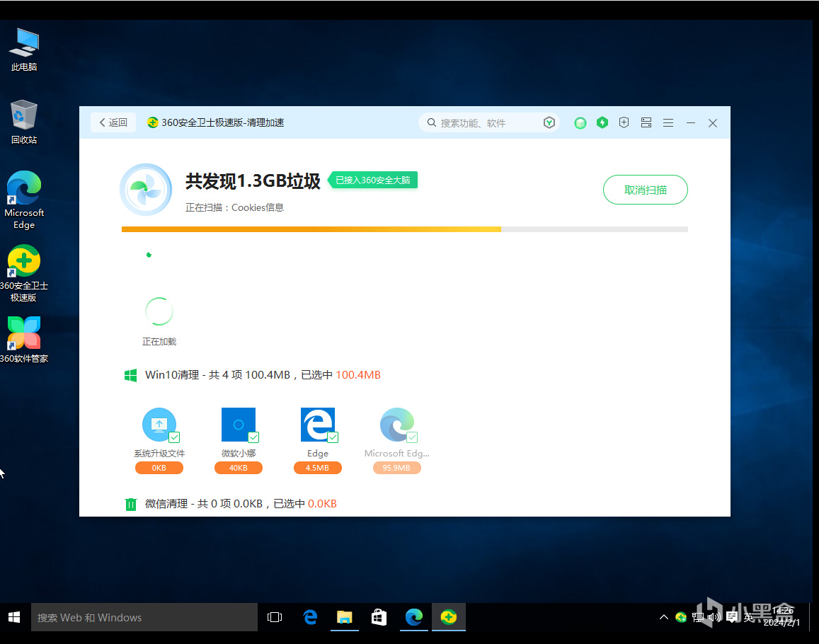Click the 4.5MB size badge
This screenshot has height=644, width=819.
coord(318,468)
